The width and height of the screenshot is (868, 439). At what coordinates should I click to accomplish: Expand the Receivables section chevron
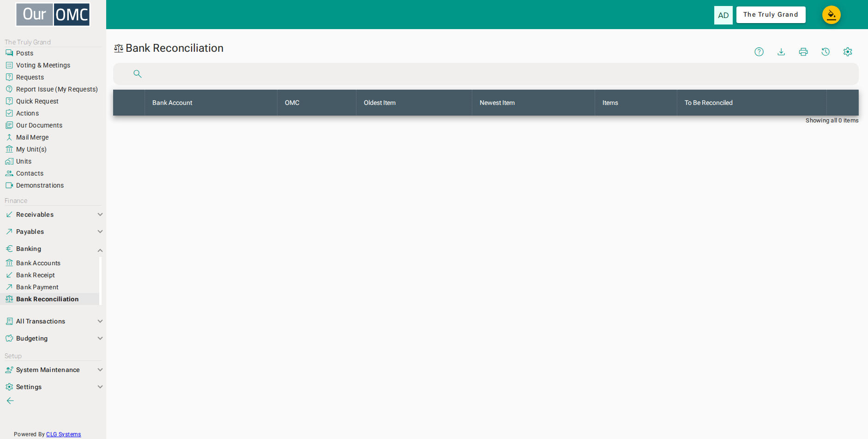pyautogui.click(x=100, y=214)
